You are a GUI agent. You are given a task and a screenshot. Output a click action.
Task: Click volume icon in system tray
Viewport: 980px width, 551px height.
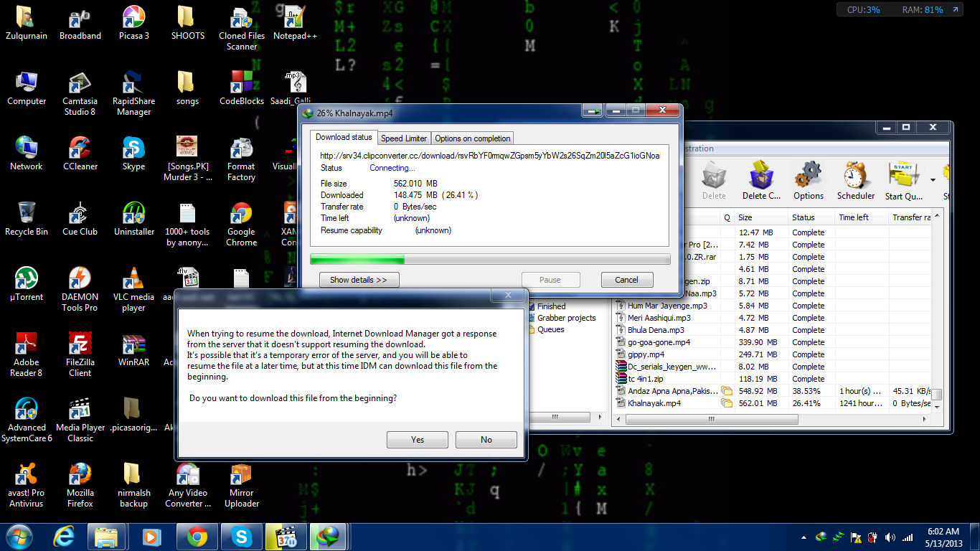[x=890, y=537]
